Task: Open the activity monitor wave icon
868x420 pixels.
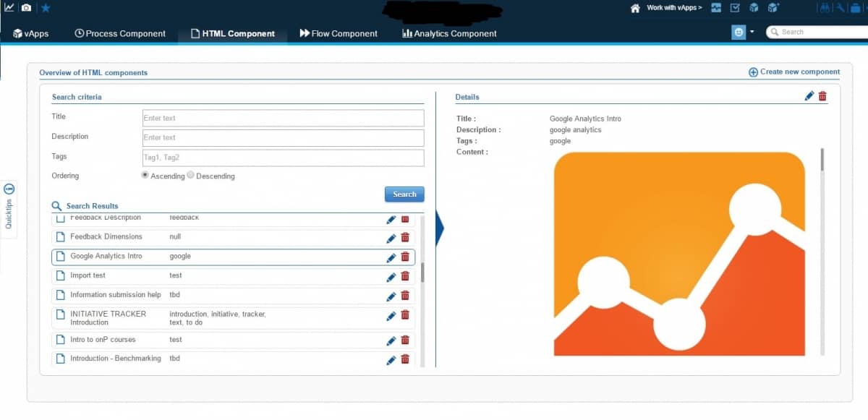Action: (716, 8)
